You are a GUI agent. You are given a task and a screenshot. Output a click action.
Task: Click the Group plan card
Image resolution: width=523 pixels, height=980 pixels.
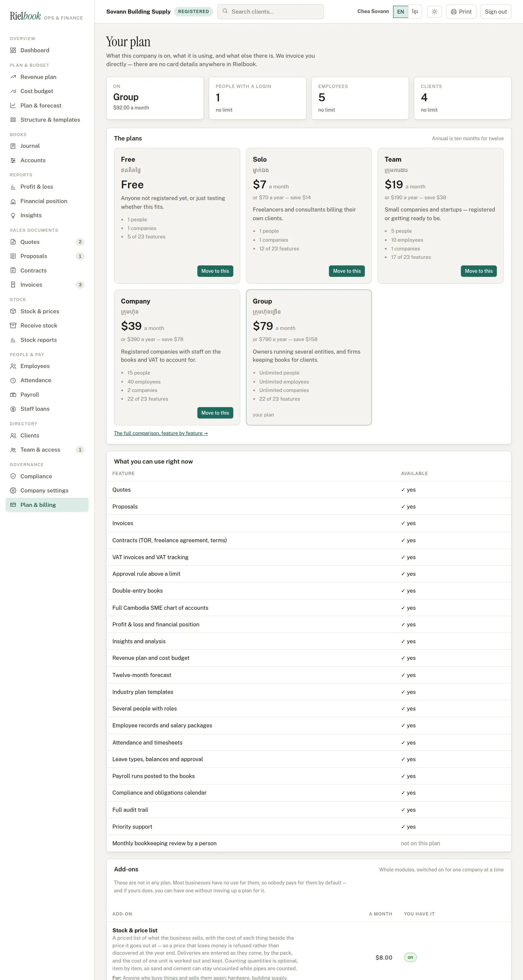pyautogui.click(x=309, y=357)
